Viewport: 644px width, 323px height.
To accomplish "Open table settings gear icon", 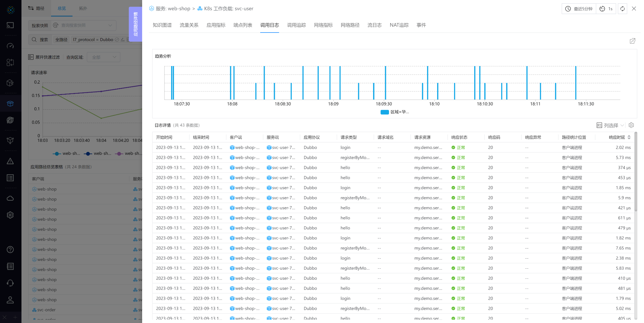I will point(631,125).
